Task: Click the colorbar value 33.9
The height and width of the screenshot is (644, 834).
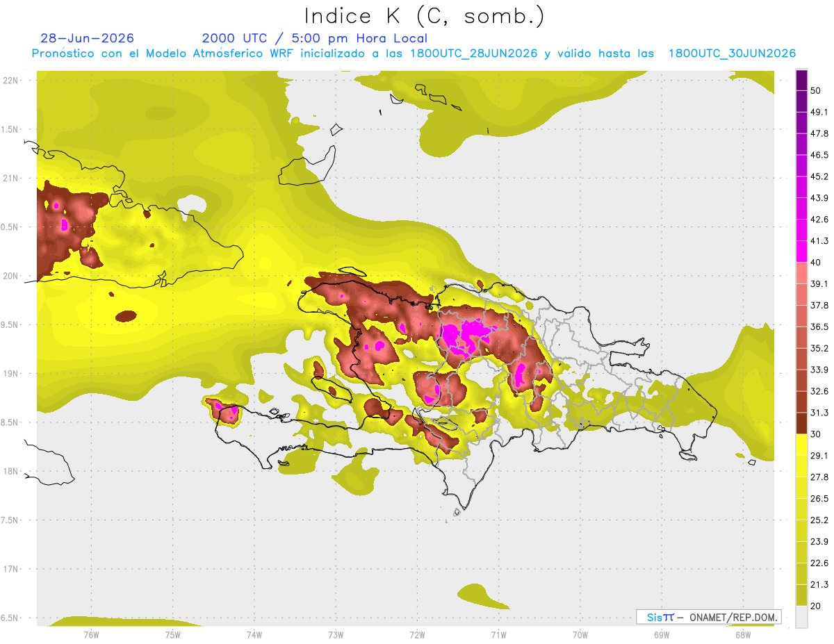Action: click(x=819, y=370)
